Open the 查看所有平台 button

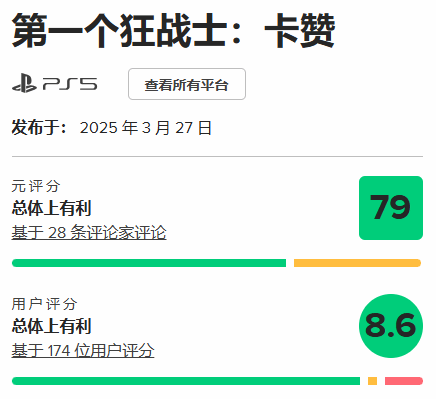tap(187, 84)
